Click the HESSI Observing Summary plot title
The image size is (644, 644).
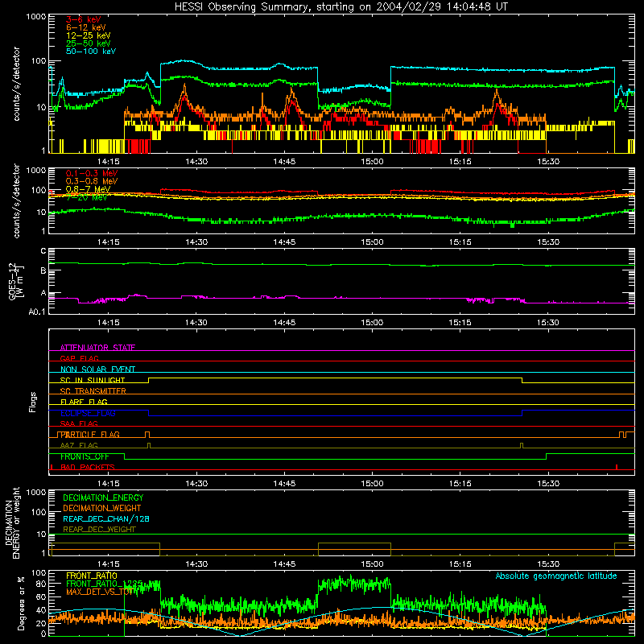pos(341,7)
